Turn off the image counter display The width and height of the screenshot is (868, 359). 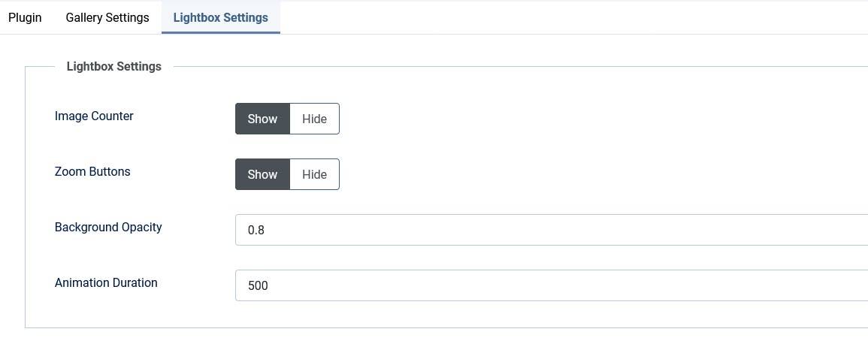coord(314,119)
